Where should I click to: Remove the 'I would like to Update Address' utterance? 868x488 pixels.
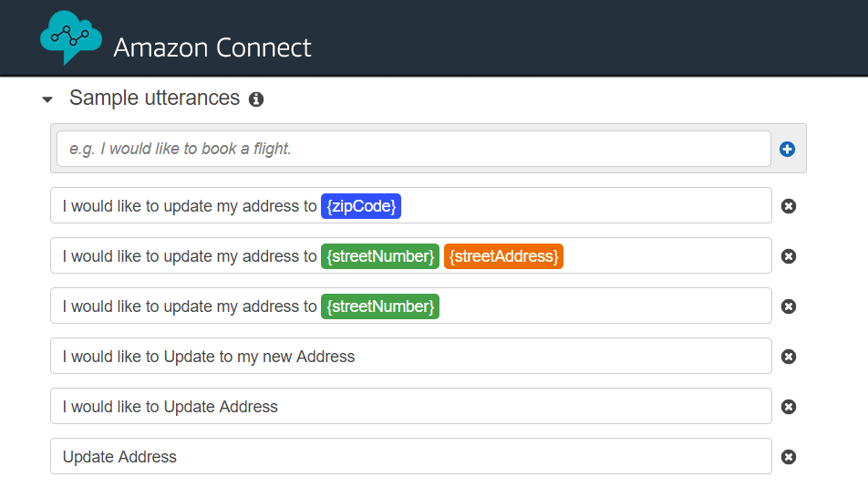789,407
